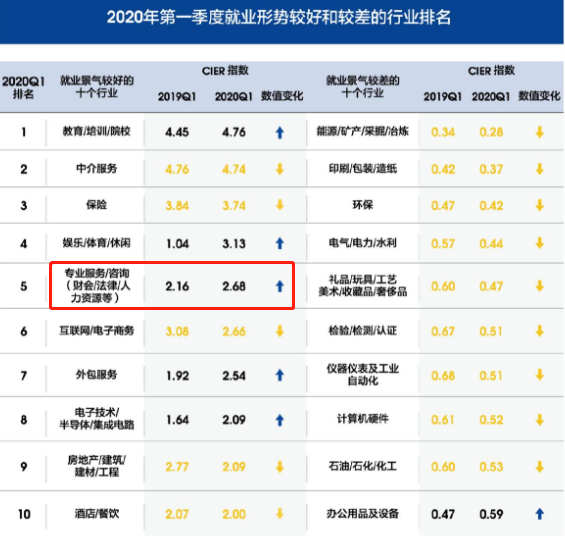
Task: Click the blue up arrow for 娱乐/体育/休闲
Action: [x=280, y=244]
